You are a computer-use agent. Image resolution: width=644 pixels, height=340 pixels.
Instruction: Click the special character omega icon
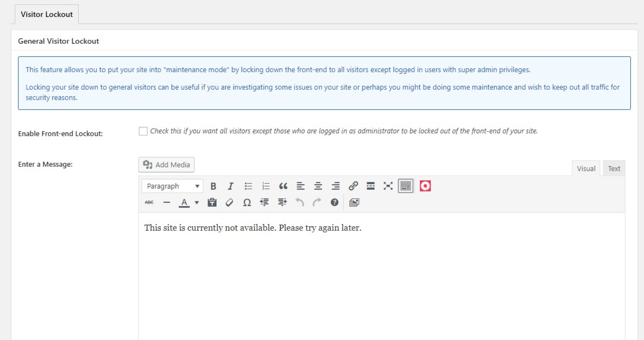[x=247, y=203]
